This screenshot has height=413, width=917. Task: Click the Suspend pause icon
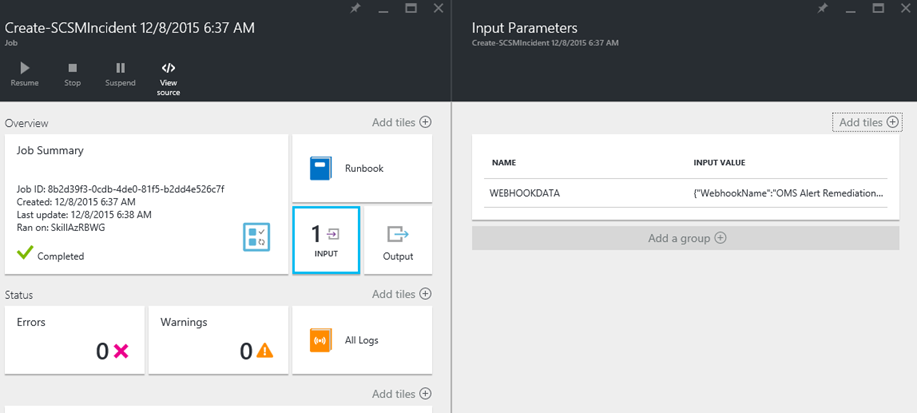coord(120,68)
